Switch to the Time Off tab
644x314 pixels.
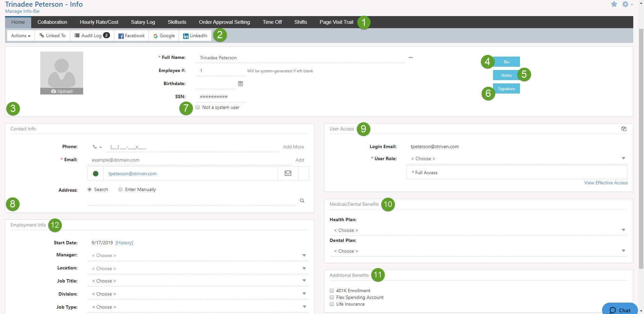coord(272,22)
